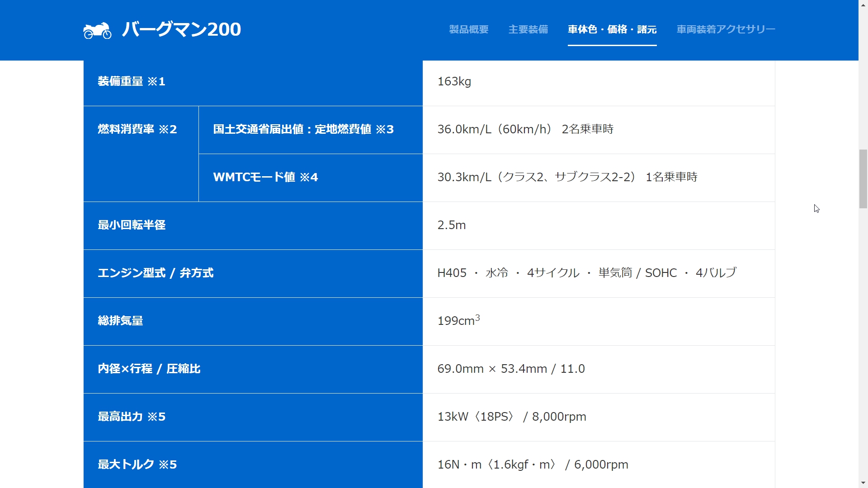Viewport: 868px width, 488px height.
Task: Click the 163kg weight value
Action: tap(454, 81)
